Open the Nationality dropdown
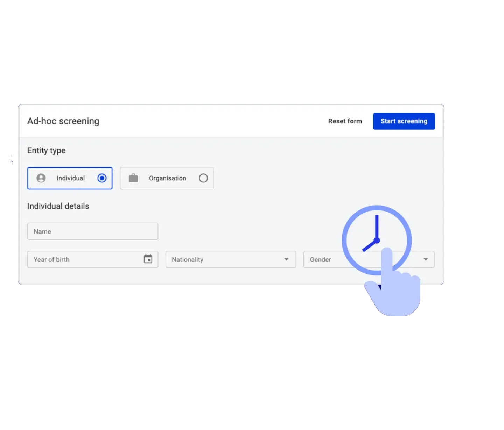The width and height of the screenshot is (504, 430). pos(231,259)
